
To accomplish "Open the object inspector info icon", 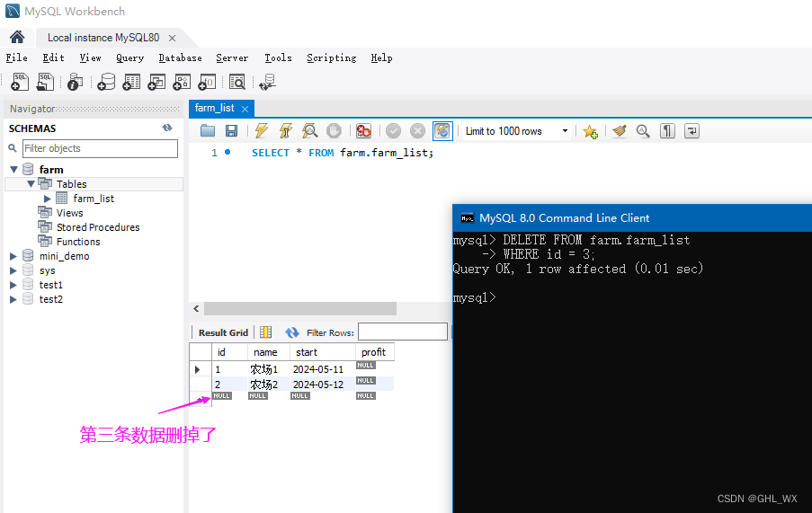I will tap(76, 82).
